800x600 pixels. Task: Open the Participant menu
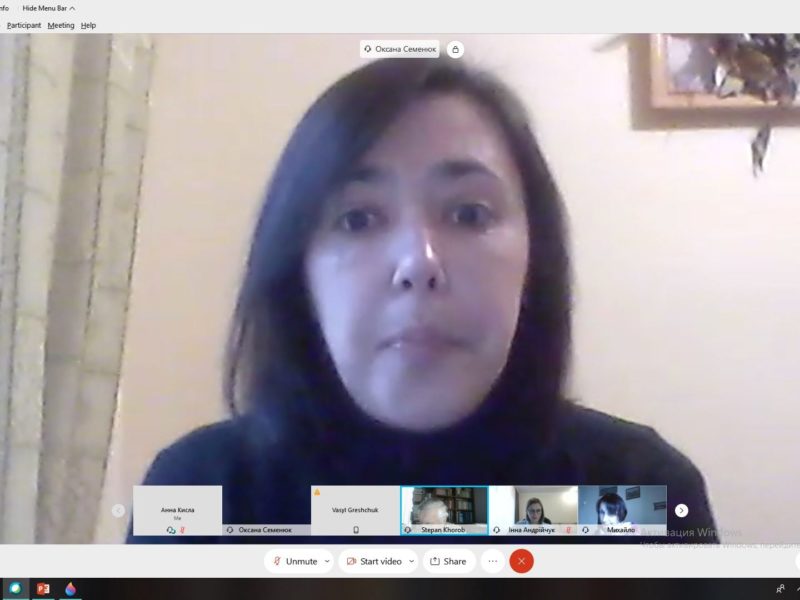click(24, 25)
